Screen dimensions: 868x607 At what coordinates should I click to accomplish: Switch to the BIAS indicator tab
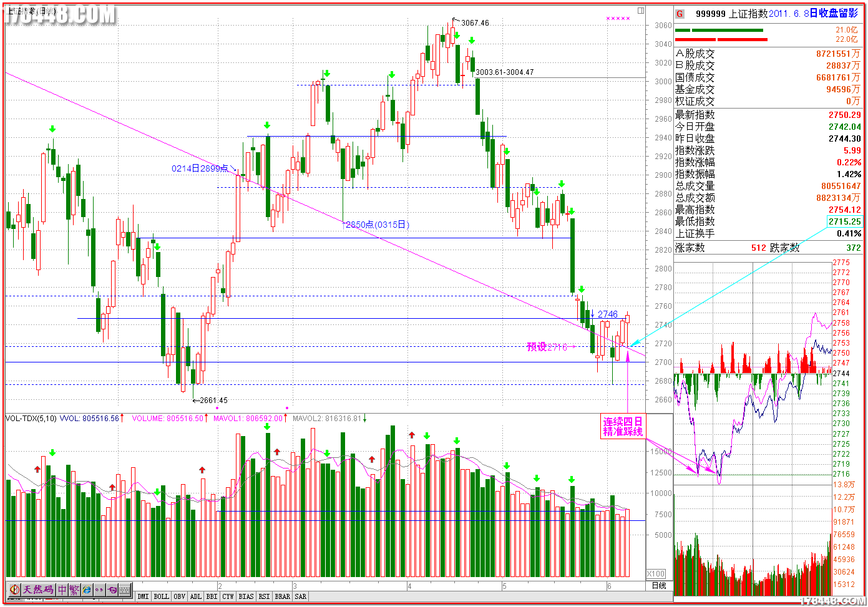point(246,597)
